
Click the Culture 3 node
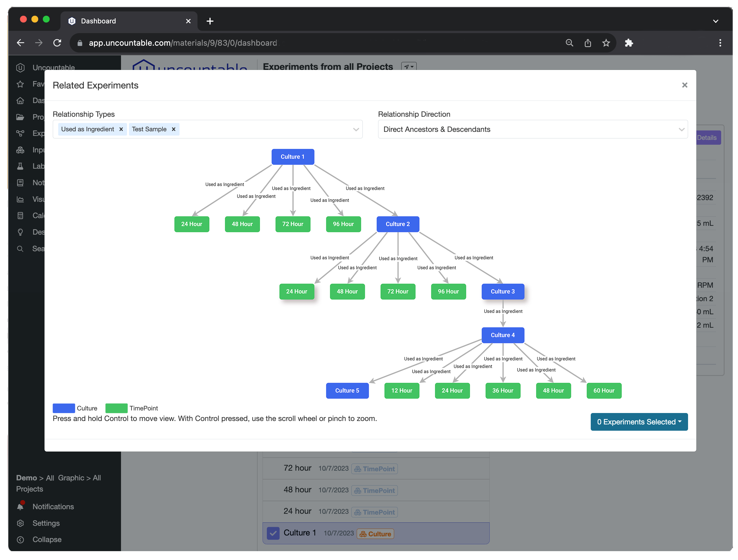click(503, 291)
